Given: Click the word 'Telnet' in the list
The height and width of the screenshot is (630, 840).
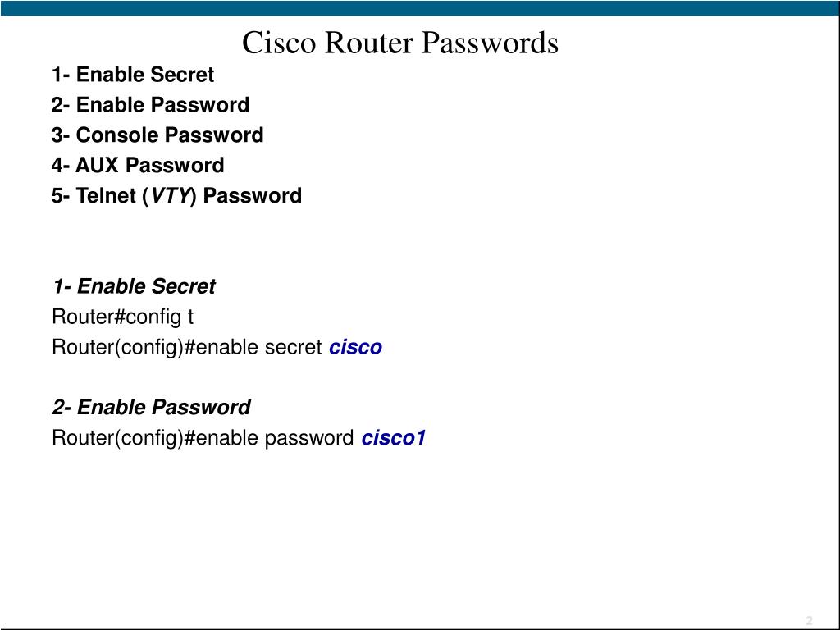Looking at the screenshot, I should coord(106,195).
